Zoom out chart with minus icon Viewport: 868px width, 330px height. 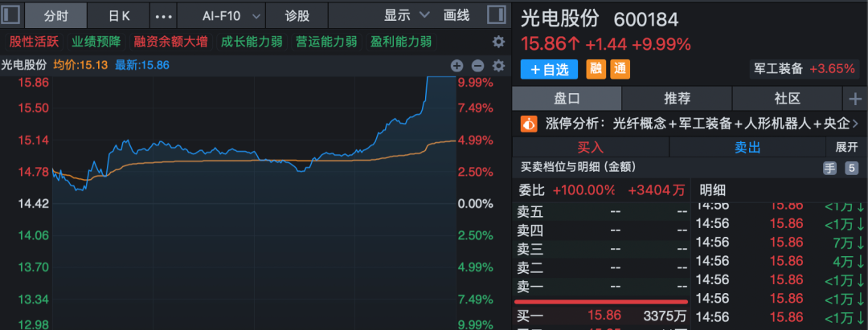pos(477,66)
